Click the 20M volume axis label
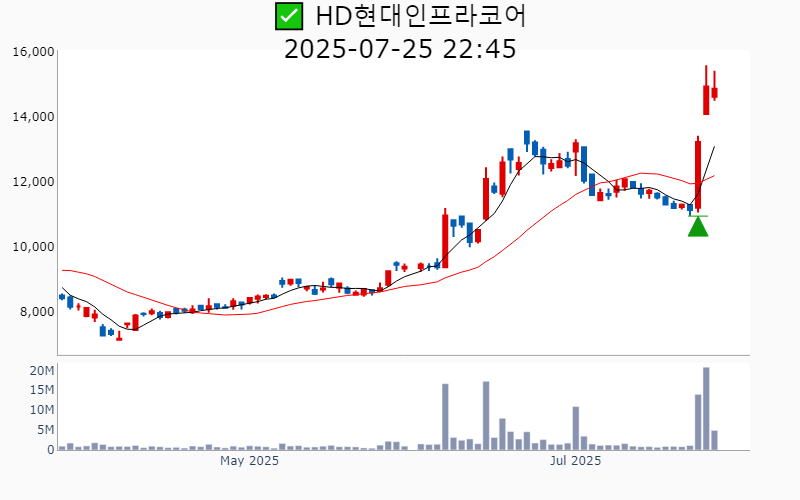Screen dimensions: 800x500 [x=42, y=370]
